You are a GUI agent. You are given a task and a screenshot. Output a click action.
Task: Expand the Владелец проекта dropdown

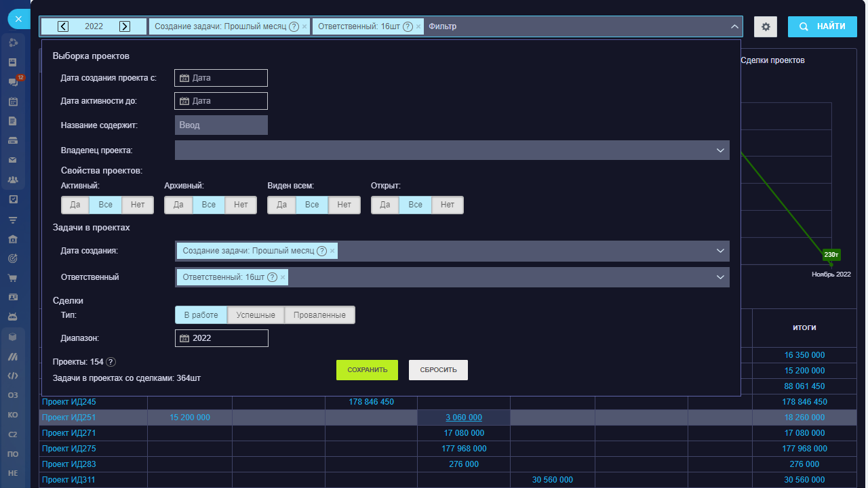[x=720, y=150]
